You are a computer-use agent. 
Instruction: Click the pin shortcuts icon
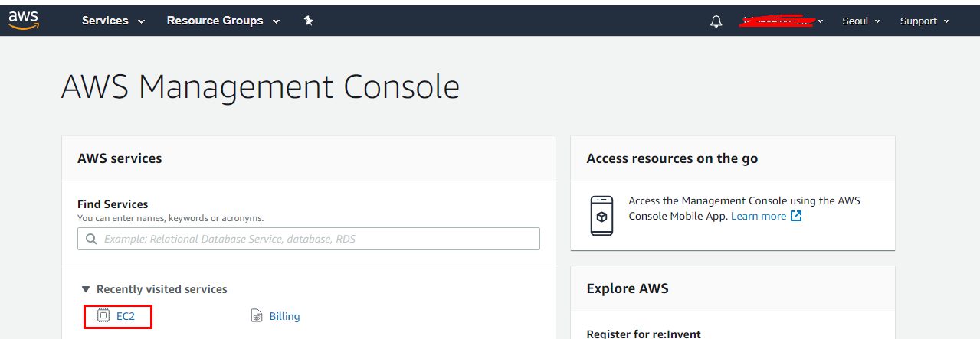point(308,21)
